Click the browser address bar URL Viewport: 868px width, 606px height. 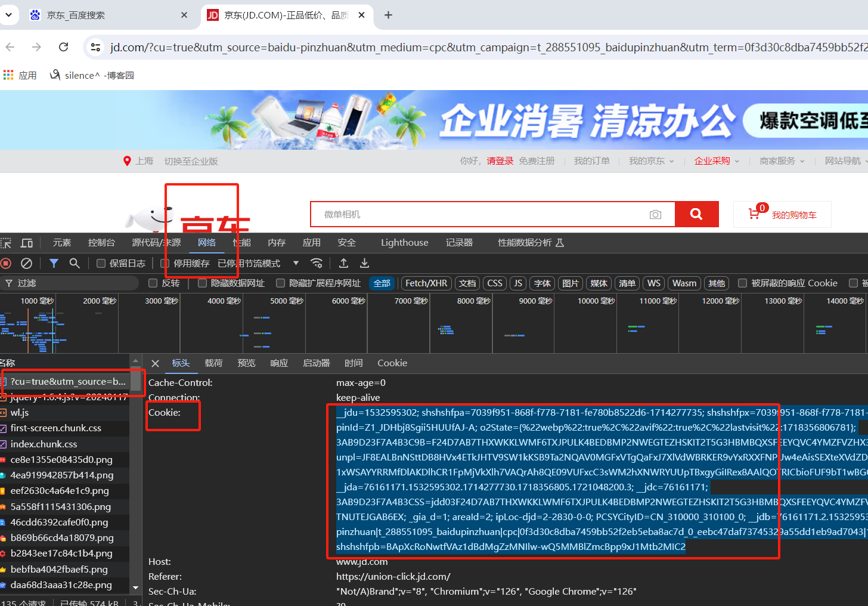tap(488, 47)
